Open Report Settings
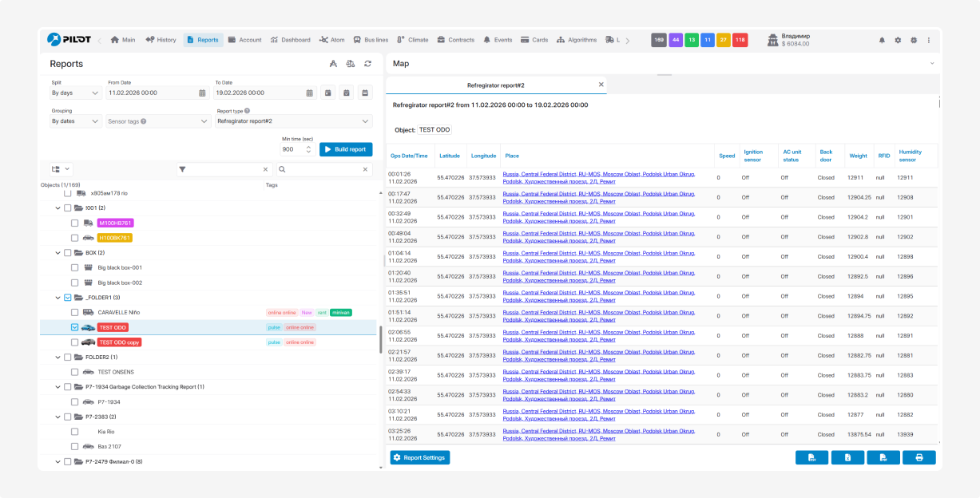The width and height of the screenshot is (980, 498). pos(420,457)
